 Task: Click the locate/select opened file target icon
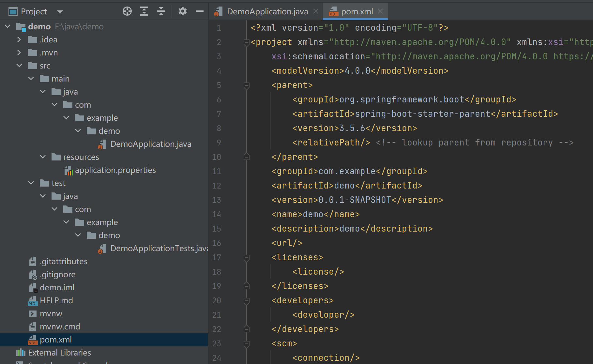127,11
